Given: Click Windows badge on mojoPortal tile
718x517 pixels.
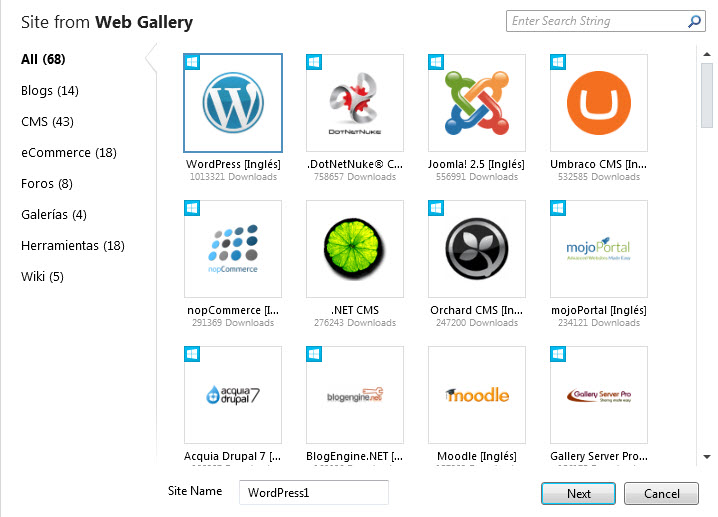Looking at the screenshot, I should click(x=558, y=208).
